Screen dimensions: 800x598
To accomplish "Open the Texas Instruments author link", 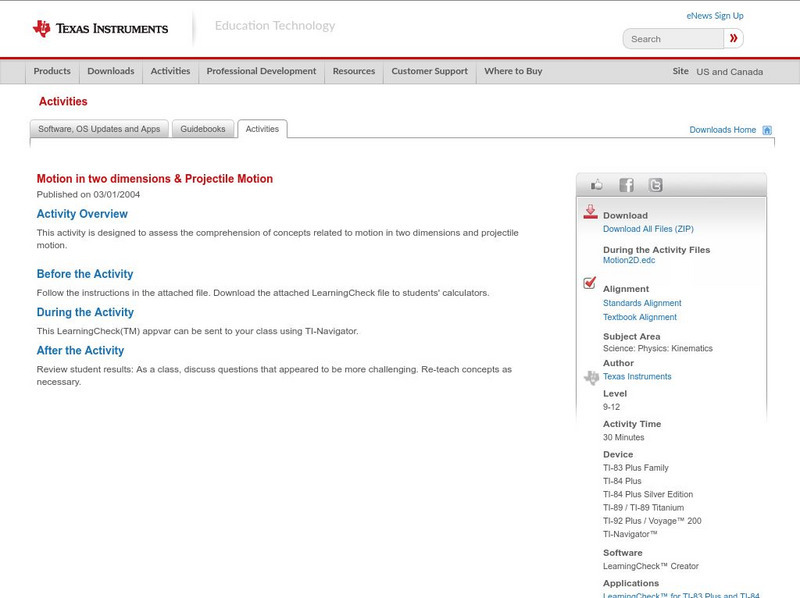I will point(637,377).
